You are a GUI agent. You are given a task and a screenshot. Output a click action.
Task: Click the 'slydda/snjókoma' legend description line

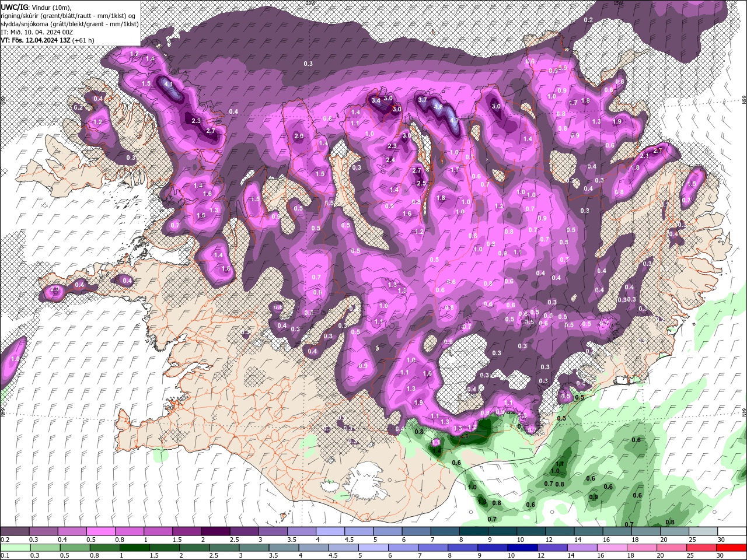(69, 24)
